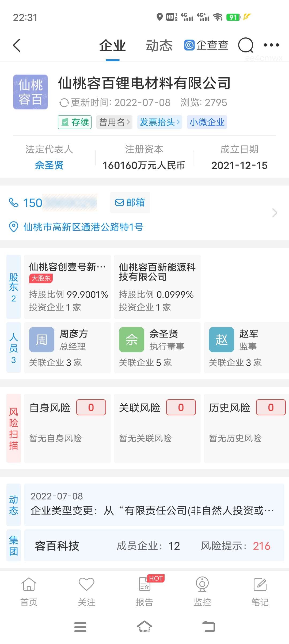Expand contact details chevron arrow
Image resolution: width=289 pixels, height=644 pixels.
click(x=275, y=213)
